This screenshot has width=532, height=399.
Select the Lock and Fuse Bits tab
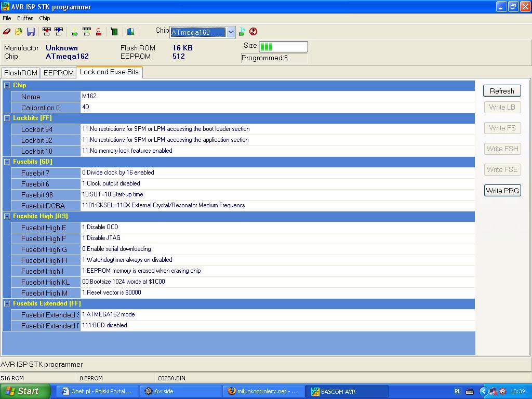pos(109,72)
